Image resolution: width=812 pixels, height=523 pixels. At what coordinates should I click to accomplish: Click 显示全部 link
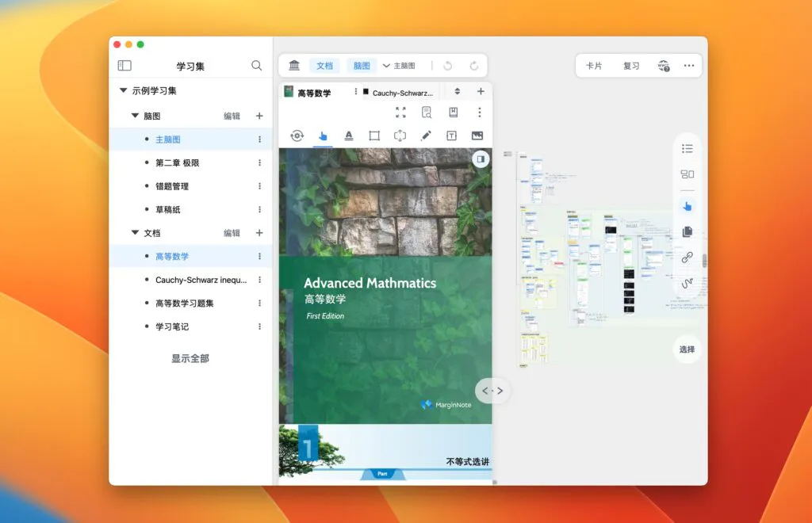coord(190,358)
